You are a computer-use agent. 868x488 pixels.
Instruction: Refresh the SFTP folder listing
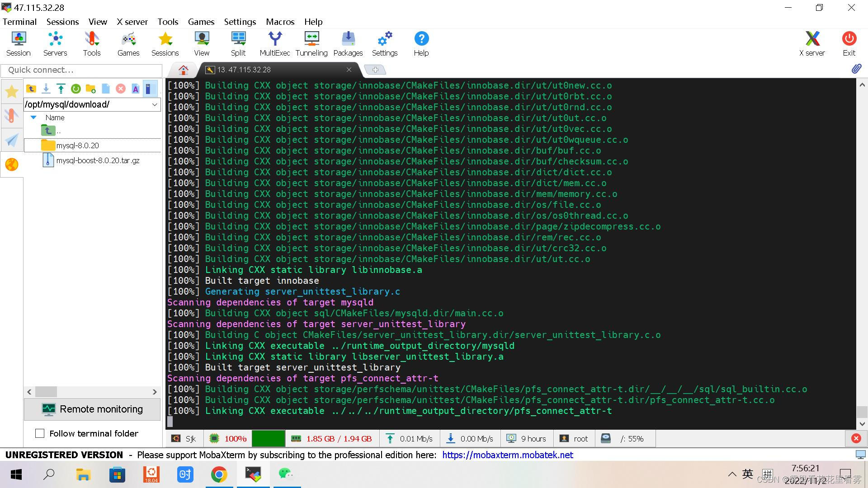[76, 89]
